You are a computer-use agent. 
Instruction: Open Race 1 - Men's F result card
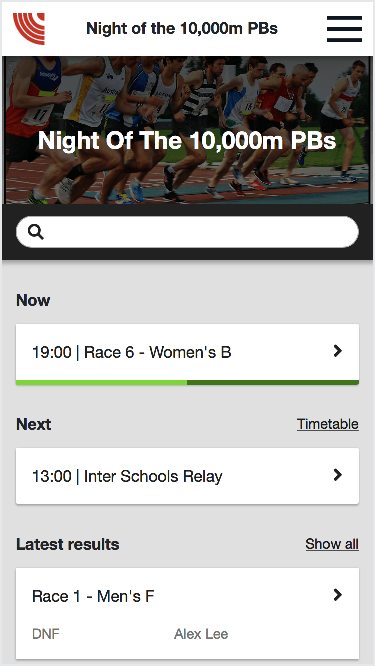tap(187, 613)
